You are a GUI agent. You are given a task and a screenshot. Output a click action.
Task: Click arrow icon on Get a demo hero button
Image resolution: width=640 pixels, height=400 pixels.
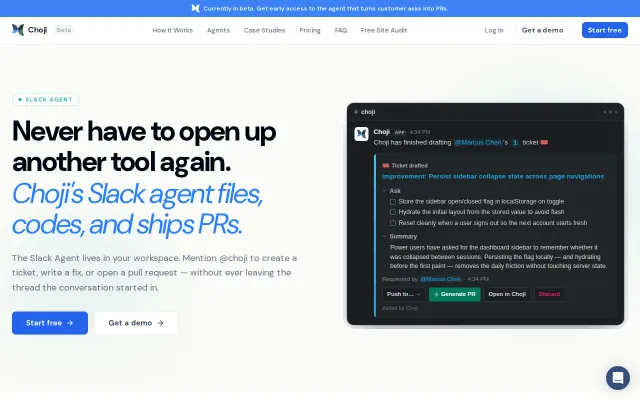pyautogui.click(x=160, y=323)
